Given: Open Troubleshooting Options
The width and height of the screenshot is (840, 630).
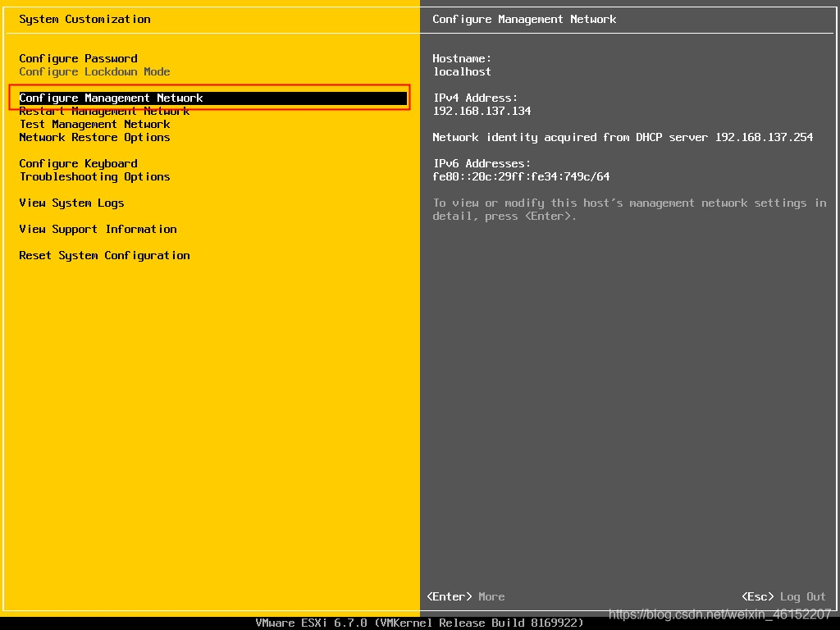Looking at the screenshot, I should pos(94,176).
